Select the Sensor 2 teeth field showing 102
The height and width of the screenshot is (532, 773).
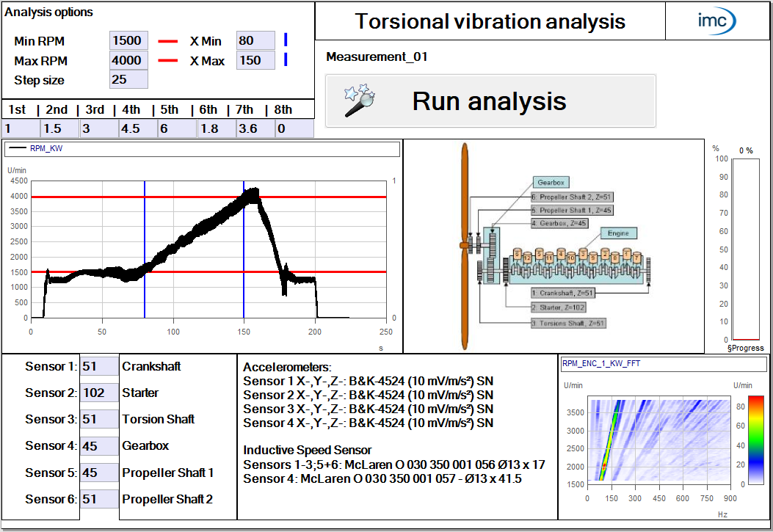pos(99,393)
